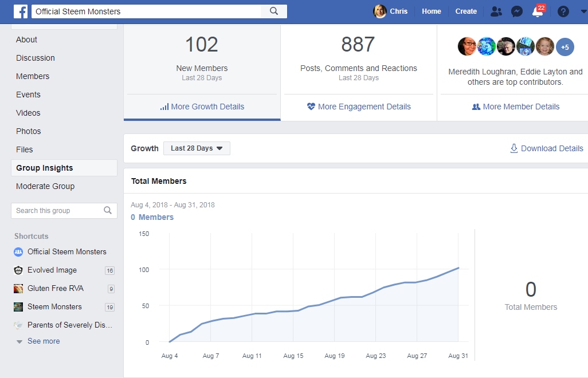Click More Growth Details link
The width and height of the screenshot is (588, 378).
[202, 107]
